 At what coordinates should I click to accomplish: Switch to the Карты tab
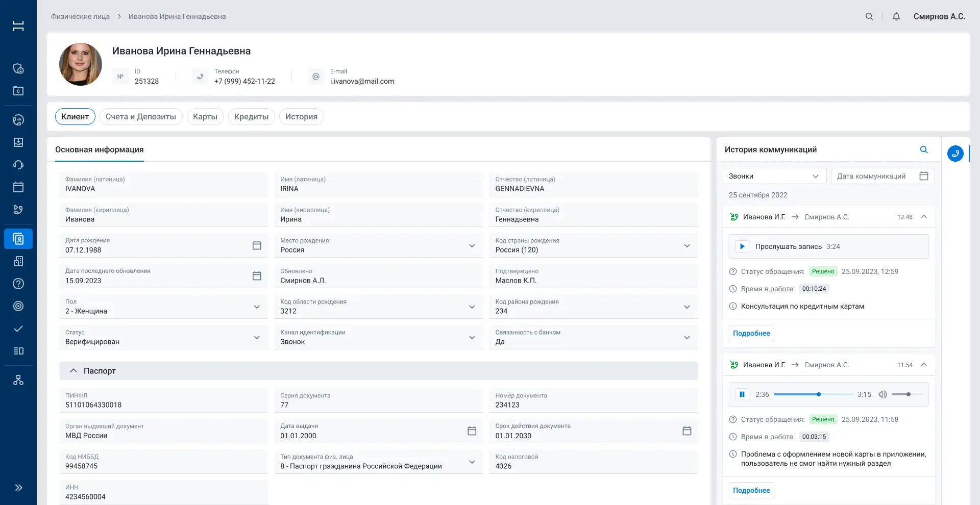click(x=205, y=116)
